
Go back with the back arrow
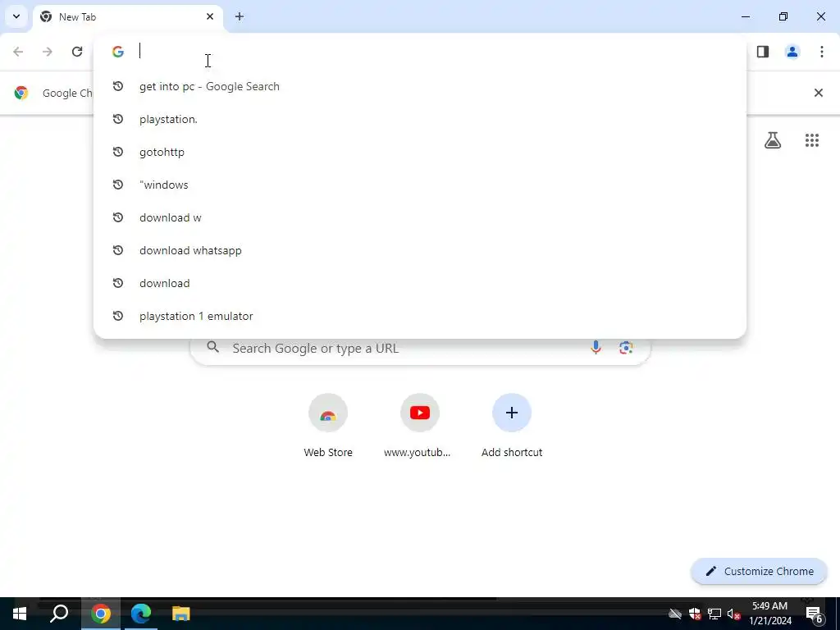pyautogui.click(x=18, y=52)
